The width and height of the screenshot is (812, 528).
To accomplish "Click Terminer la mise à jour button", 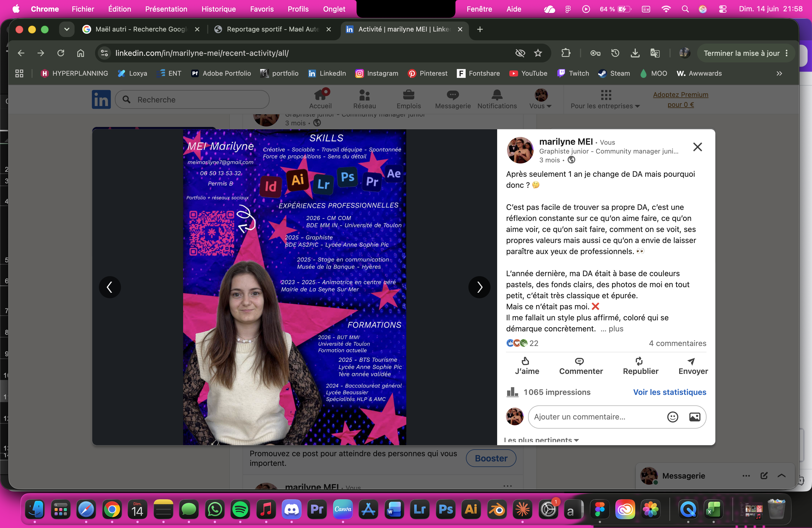I will click(x=746, y=53).
